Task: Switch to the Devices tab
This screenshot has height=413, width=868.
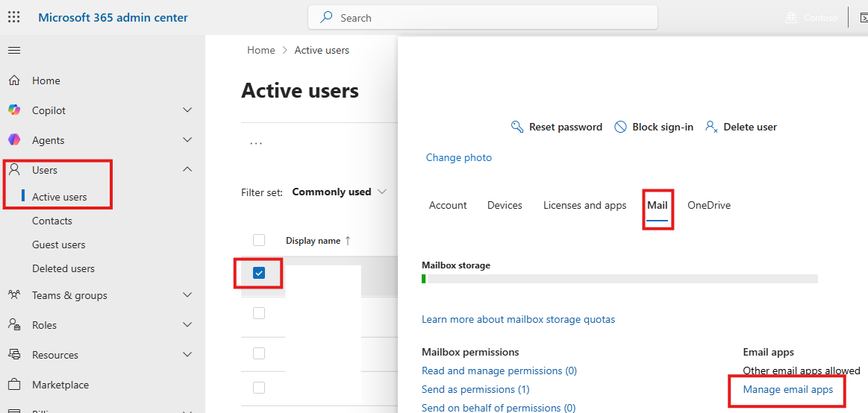Action: click(x=505, y=205)
